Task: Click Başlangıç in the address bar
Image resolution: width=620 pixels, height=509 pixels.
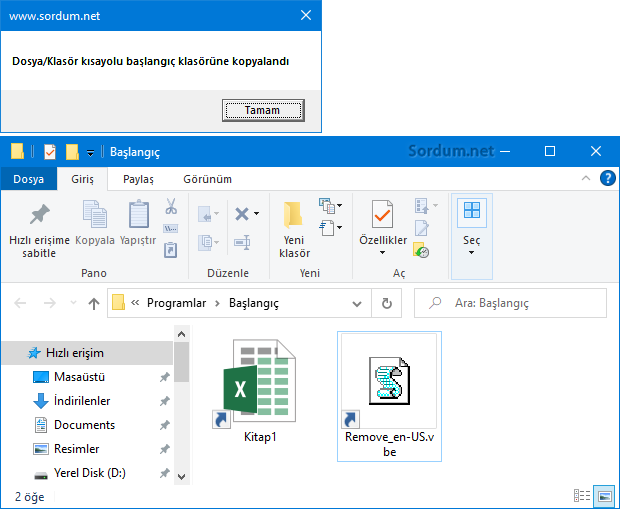Action: click(x=254, y=303)
